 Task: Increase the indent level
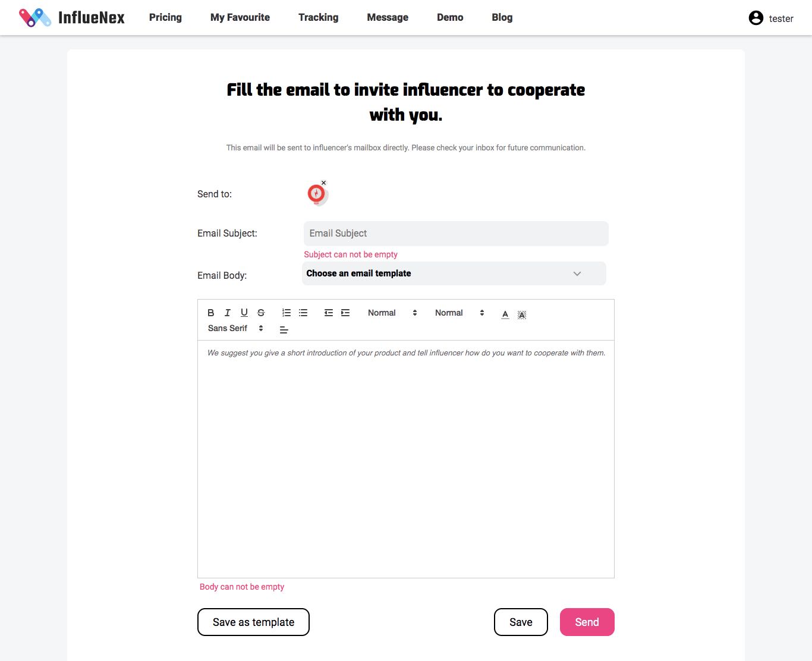coord(345,313)
